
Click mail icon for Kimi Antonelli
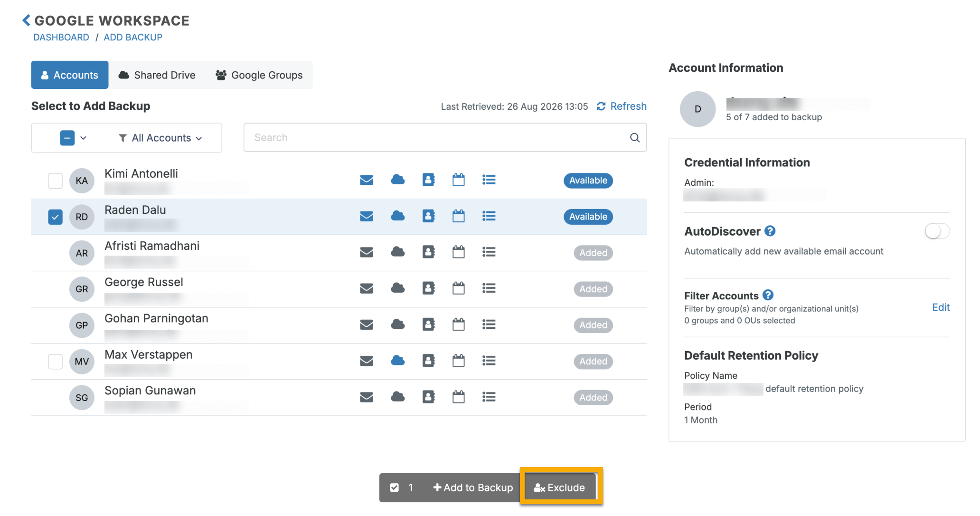point(367,180)
